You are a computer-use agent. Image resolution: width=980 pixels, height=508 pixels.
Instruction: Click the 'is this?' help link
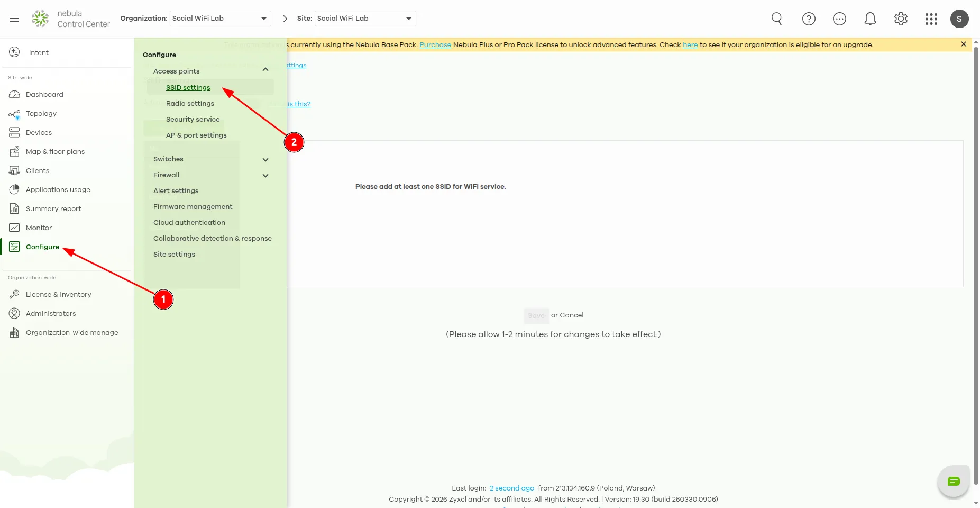(299, 104)
